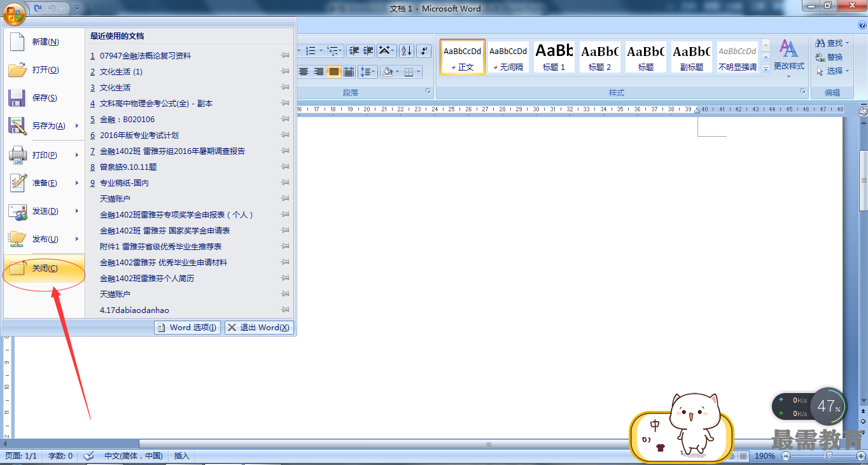This screenshot has width=868, height=465.
Task: Click the proofing check status icon
Action: 89,456
